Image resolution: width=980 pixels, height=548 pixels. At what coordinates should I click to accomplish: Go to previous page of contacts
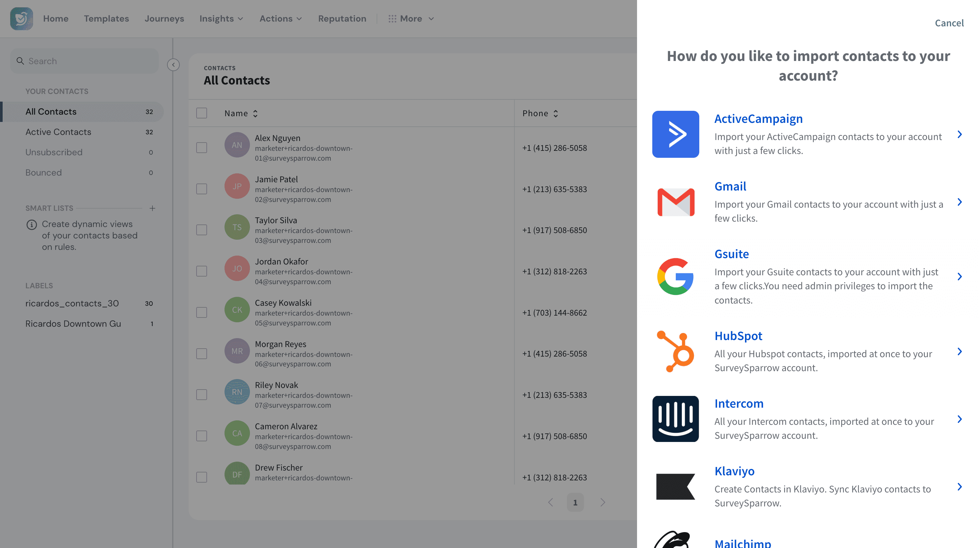[x=550, y=502]
